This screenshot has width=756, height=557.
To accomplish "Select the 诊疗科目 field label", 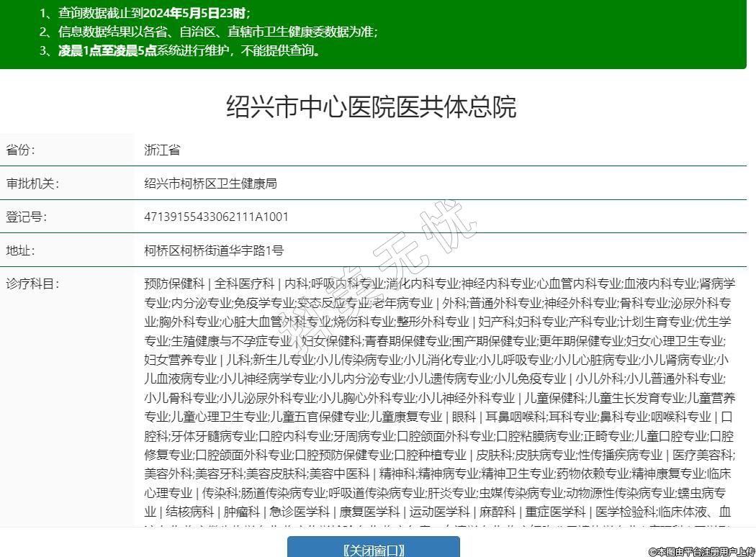I will coord(32,284).
